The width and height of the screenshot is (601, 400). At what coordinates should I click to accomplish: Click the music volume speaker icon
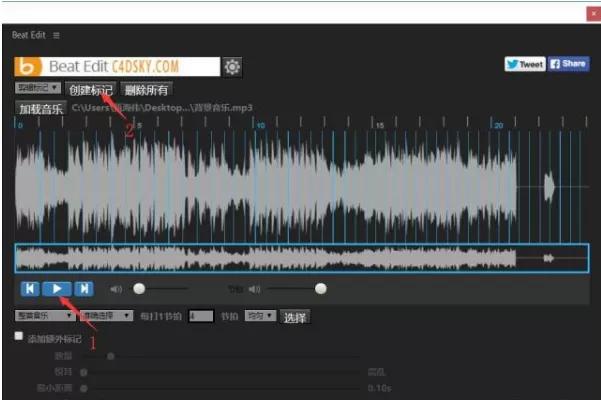point(116,289)
